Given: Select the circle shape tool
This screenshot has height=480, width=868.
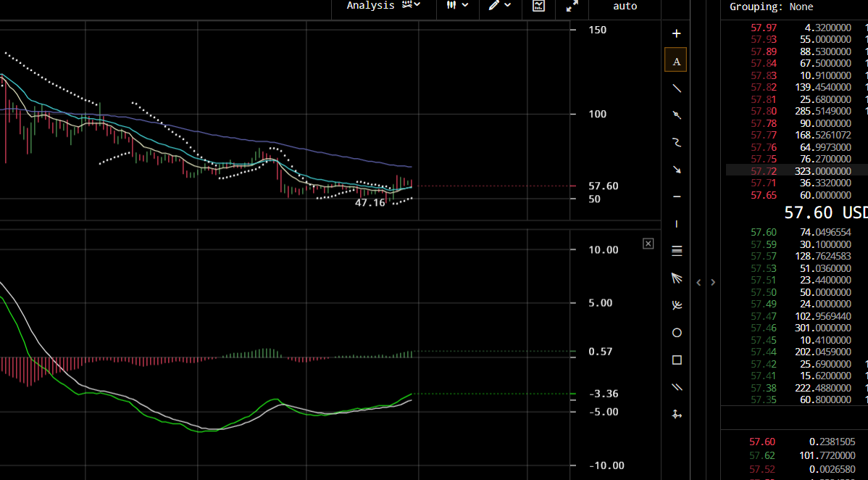Looking at the screenshot, I should 676,333.
